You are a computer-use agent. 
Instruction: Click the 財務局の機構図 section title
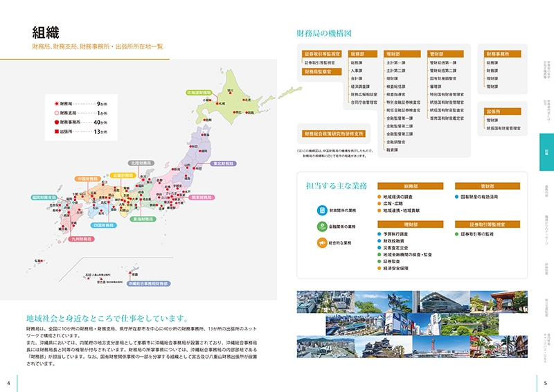(x=324, y=33)
